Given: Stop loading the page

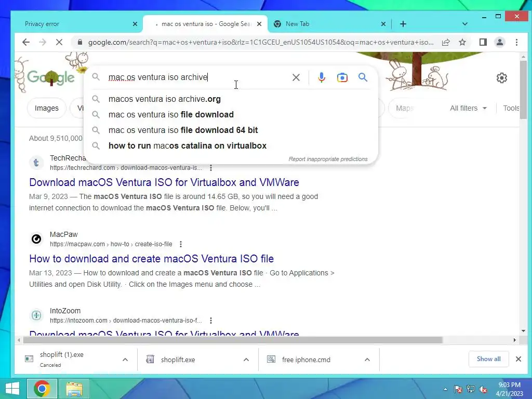Looking at the screenshot, I should 59,42.
